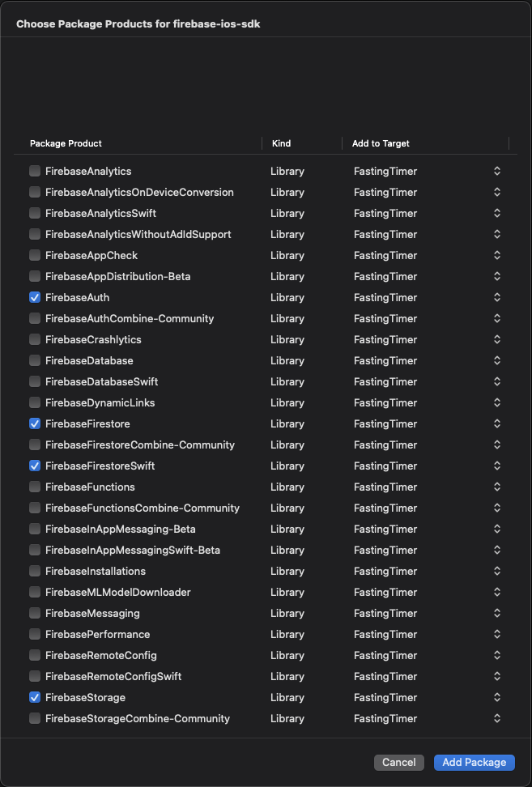The image size is (532, 787).
Task: Check the FirebasePerformance checkbox
Action: click(35, 634)
